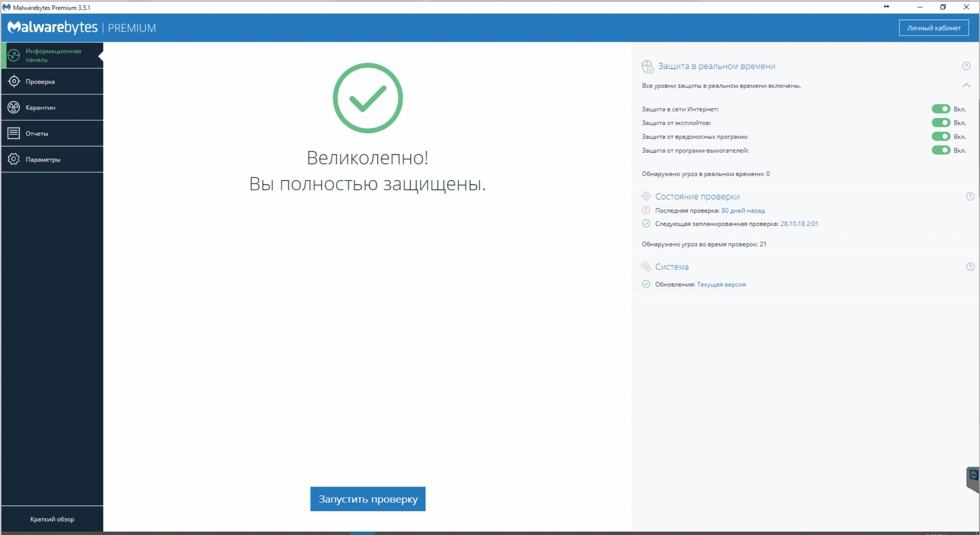The image size is (980, 535).
Task: Click the Карантин quarantine icon
Action: [x=14, y=107]
